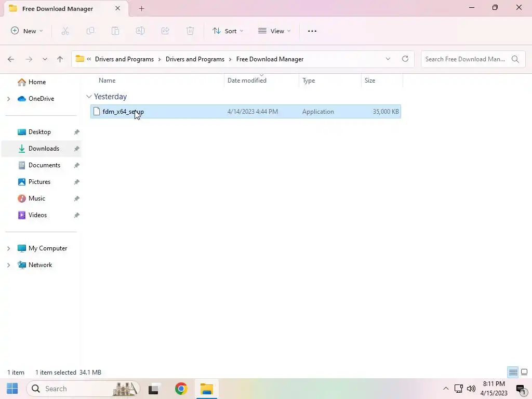Open recent locations dropdown arrow

[x=45, y=59]
